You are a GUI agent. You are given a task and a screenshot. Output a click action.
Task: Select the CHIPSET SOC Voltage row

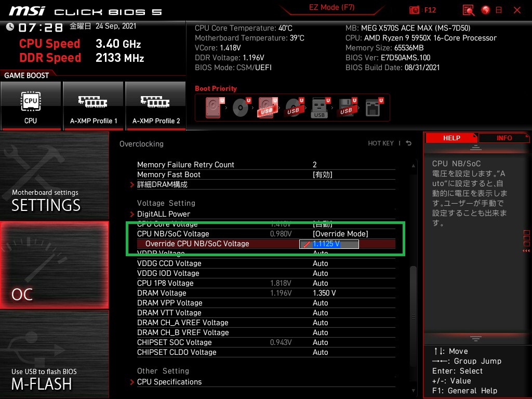(266, 342)
